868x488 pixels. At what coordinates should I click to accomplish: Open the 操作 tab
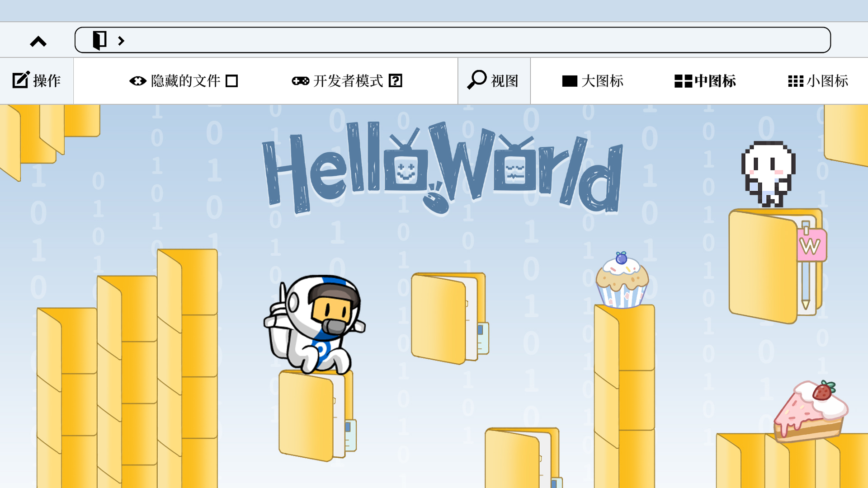point(37,81)
